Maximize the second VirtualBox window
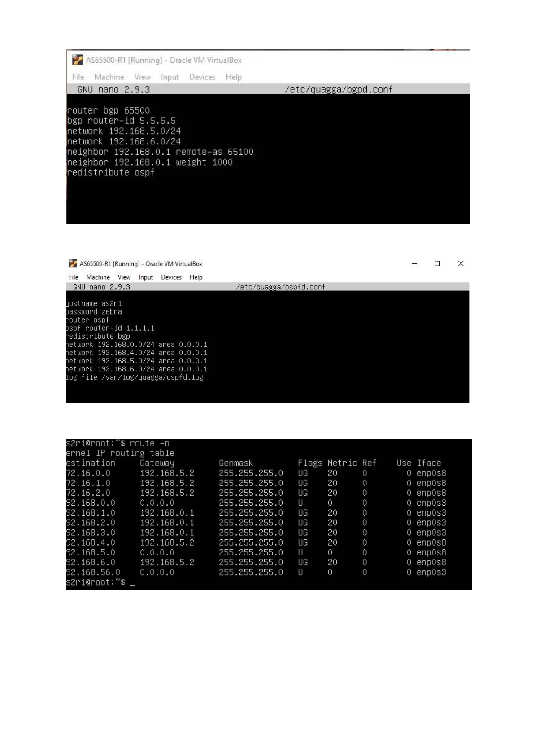 pos(437,263)
